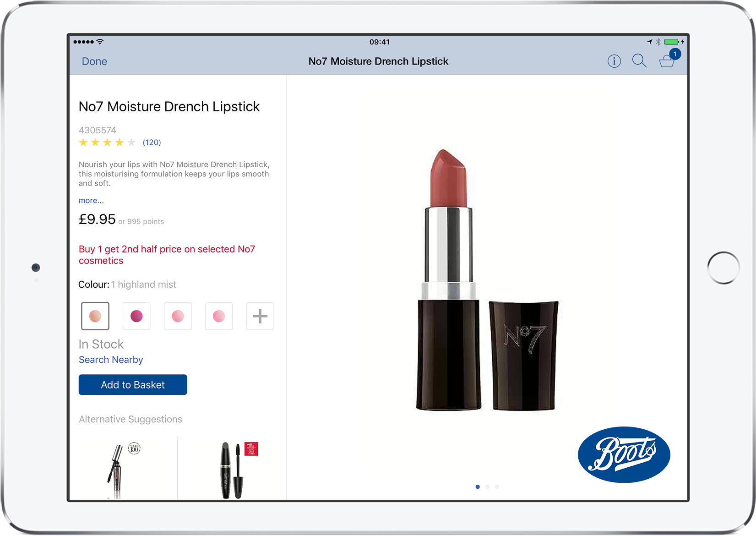Open the shopping basket icon
The width and height of the screenshot is (756, 536).
667,61
